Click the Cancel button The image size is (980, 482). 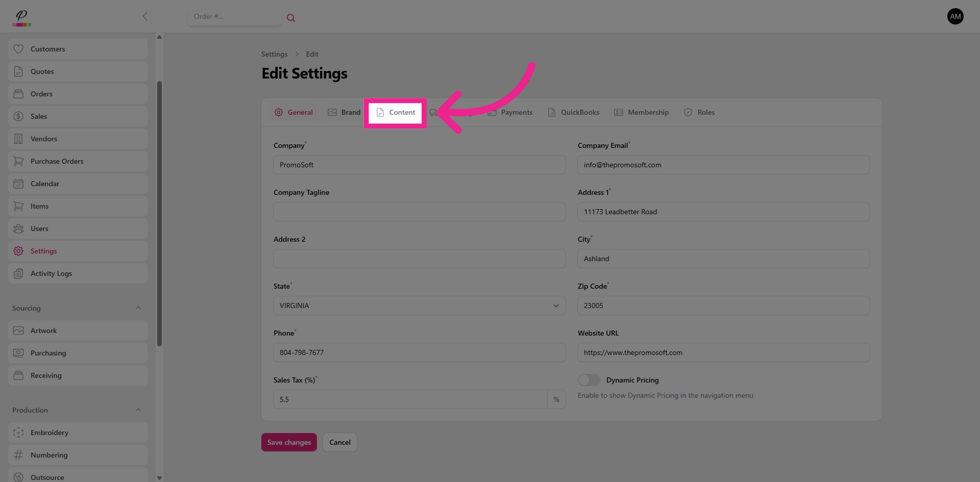click(339, 442)
